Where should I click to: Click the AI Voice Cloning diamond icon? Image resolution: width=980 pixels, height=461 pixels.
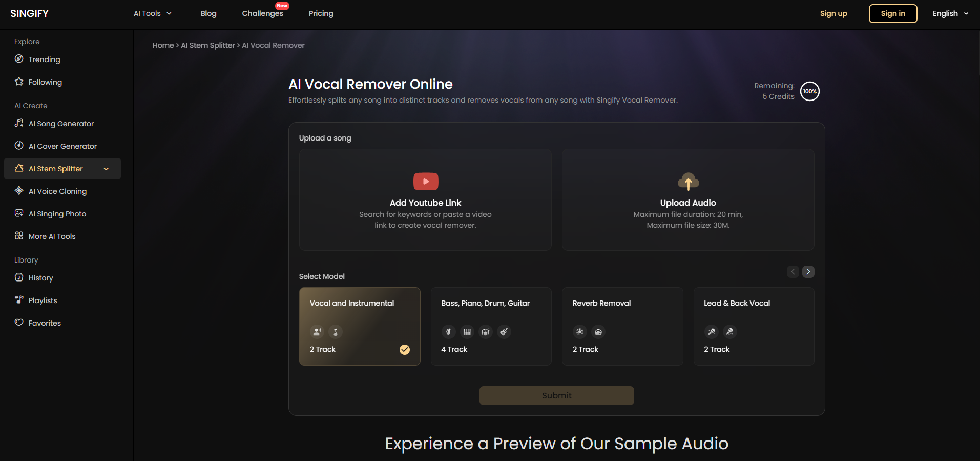[19, 191]
